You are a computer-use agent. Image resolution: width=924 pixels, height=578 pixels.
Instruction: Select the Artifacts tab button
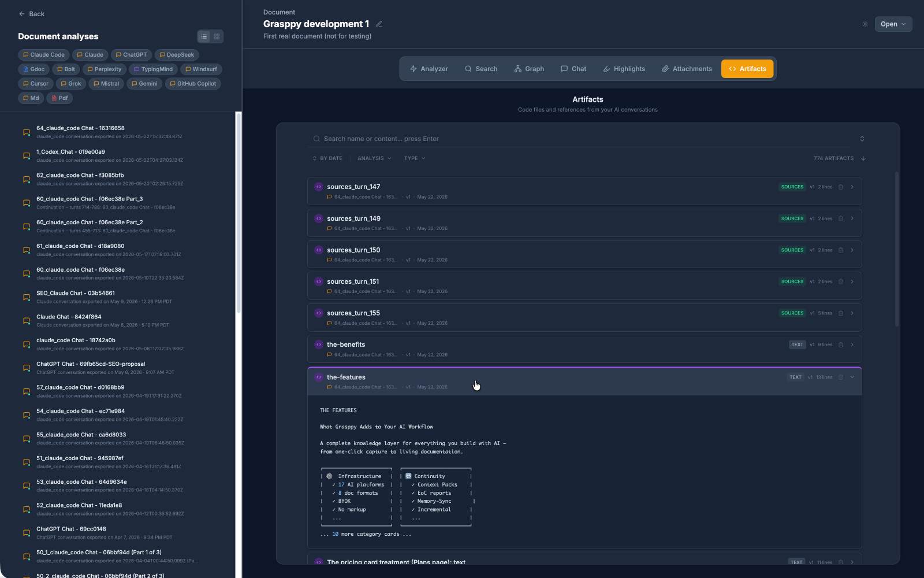(747, 69)
